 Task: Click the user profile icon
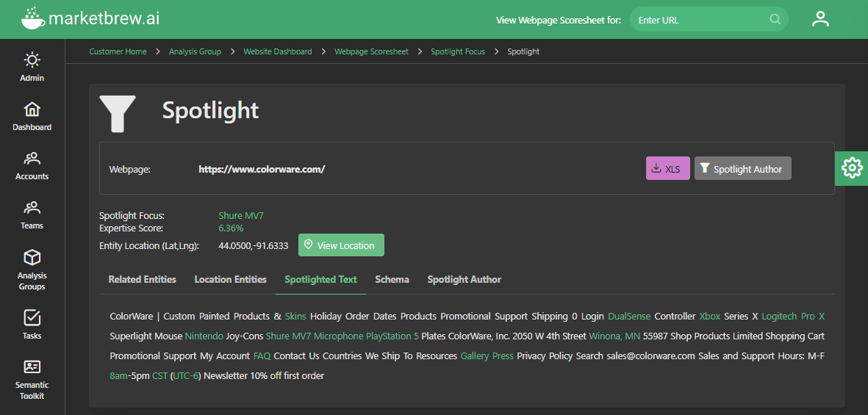(x=820, y=19)
